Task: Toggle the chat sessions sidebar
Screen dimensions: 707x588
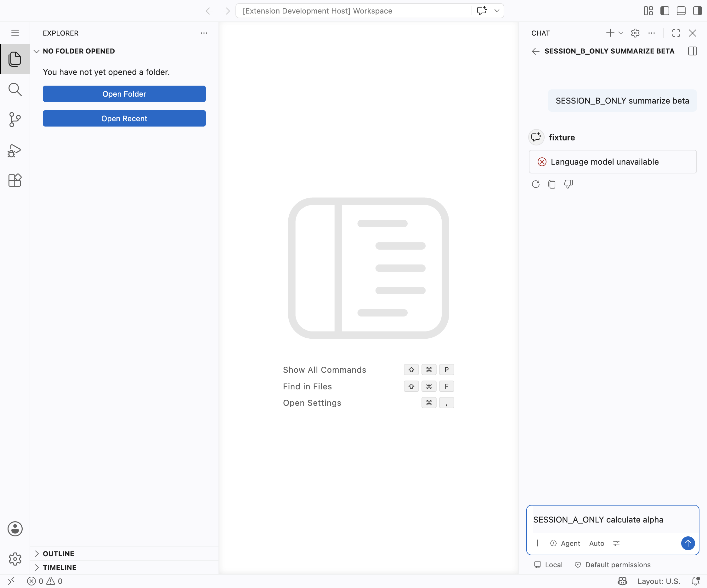Action: (693, 51)
